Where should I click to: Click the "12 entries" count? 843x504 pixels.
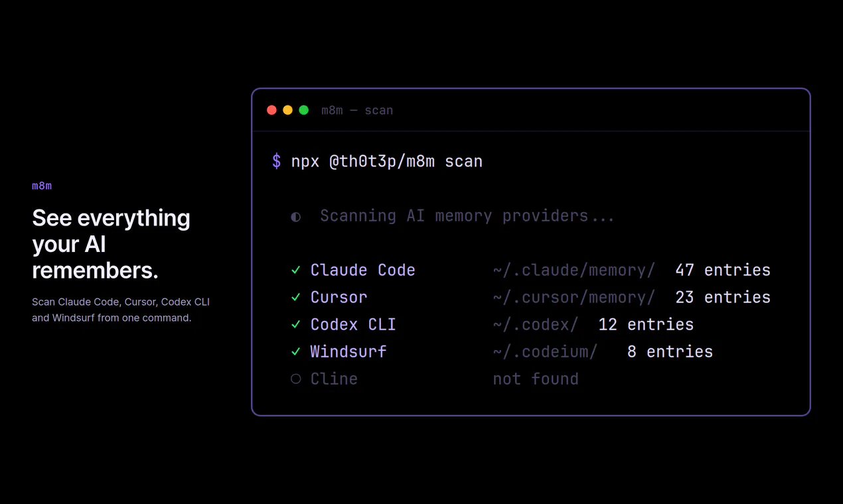[x=646, y=324]
